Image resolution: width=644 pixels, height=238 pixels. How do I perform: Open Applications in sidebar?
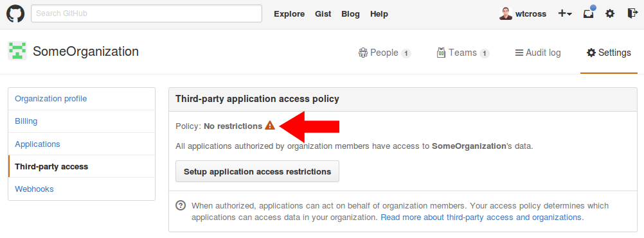[82, 144]
